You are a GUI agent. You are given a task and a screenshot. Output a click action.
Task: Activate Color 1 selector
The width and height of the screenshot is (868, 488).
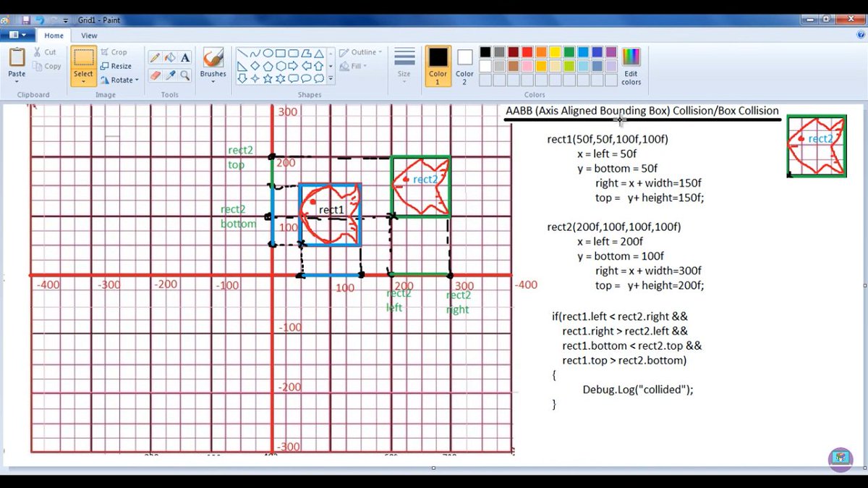click(x=438, y=66)
